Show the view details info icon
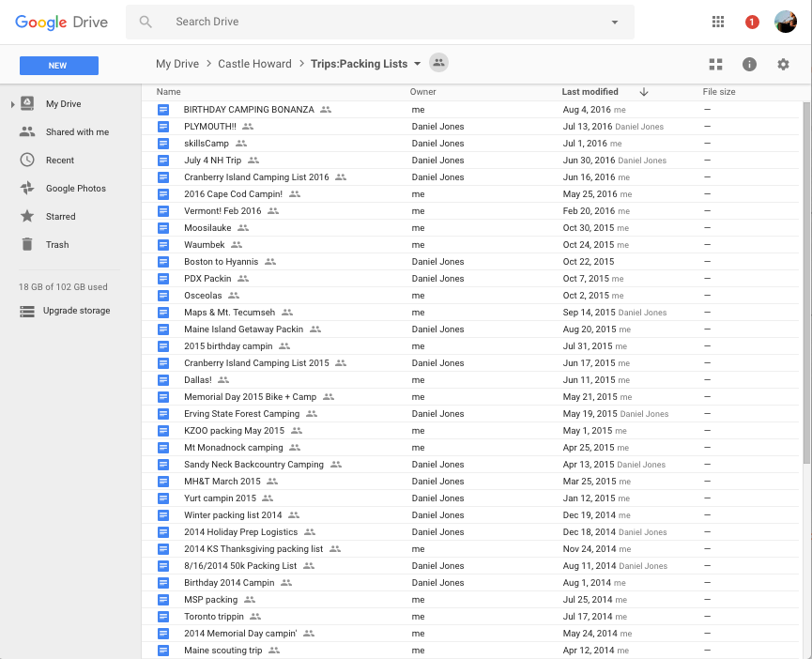Viewport: 812px width, 659px height. [x=749, y=64]
